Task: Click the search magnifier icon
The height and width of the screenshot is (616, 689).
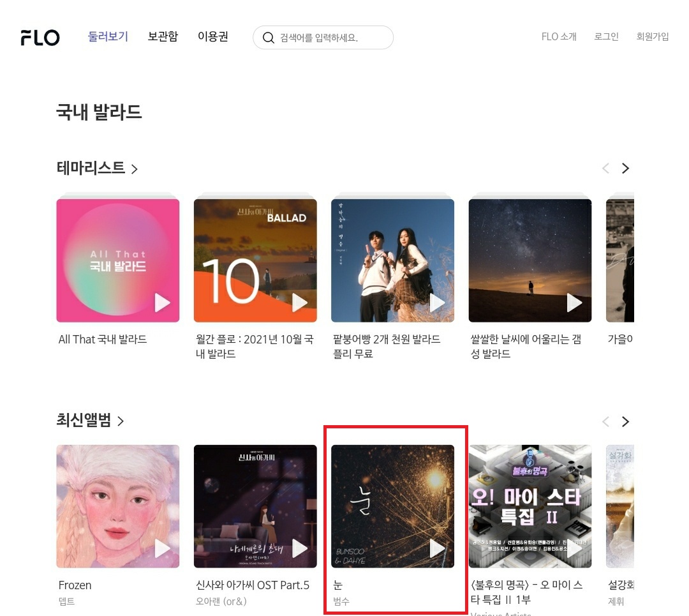Action: 268,38
